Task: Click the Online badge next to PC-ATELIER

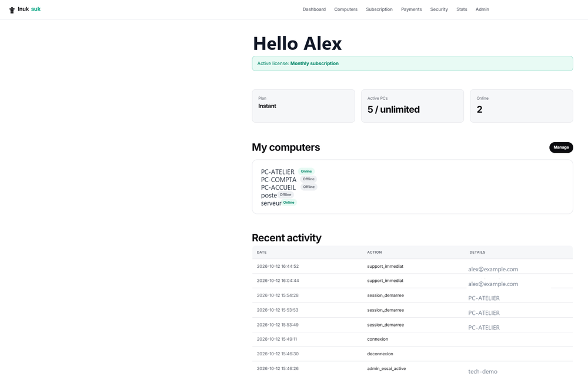Action: point(306,171)
